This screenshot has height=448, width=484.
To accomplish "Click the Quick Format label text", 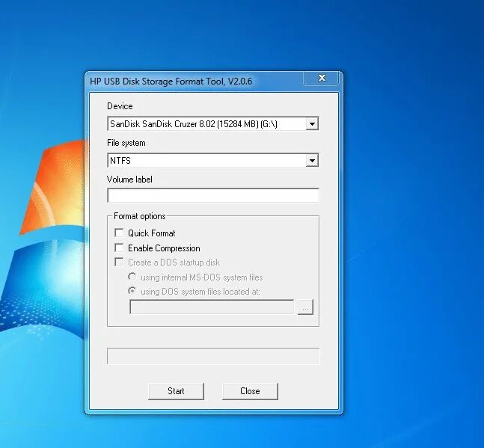I will pyautogui.click(x=152, y=233).
